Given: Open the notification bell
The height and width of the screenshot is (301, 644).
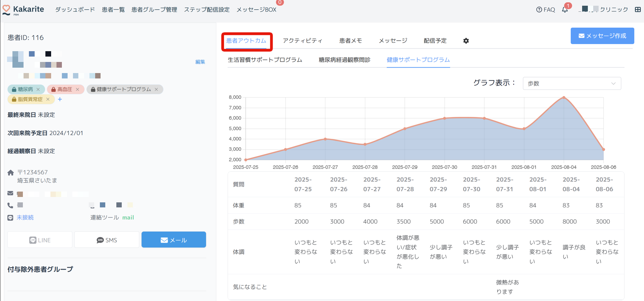Looking at the screenshot, I should pyautogui.click(x=565, y=10).
